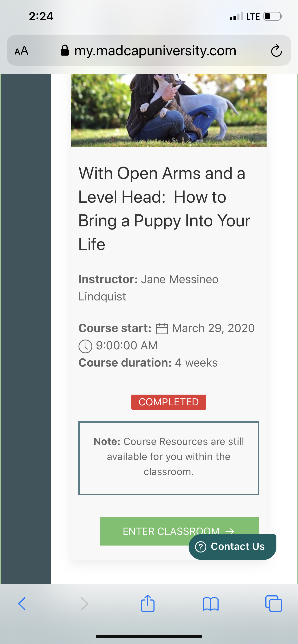Image resolution: width=298 pixels, height=644 pixels.
Task: Tap the battery indicator in status bar
Action: (x=273, y=17)
